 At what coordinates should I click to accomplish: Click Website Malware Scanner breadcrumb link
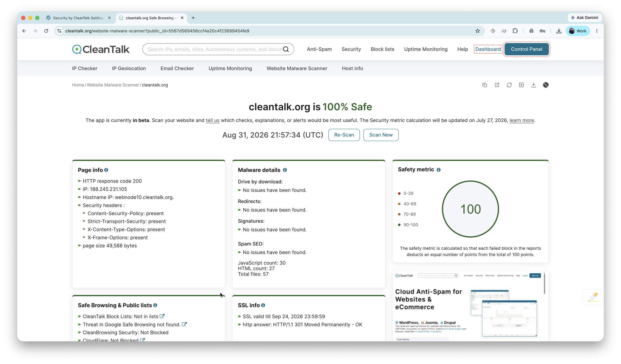[x=113, y=85]
